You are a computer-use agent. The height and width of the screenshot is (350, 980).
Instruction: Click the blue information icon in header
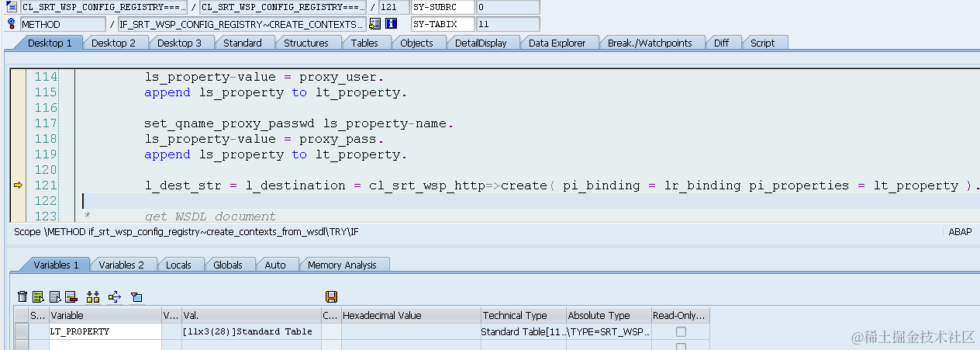point(392,24)
